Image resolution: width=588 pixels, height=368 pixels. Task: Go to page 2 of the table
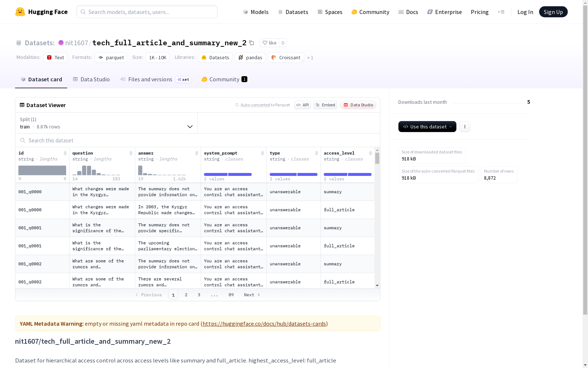click(x=186, y=295)
